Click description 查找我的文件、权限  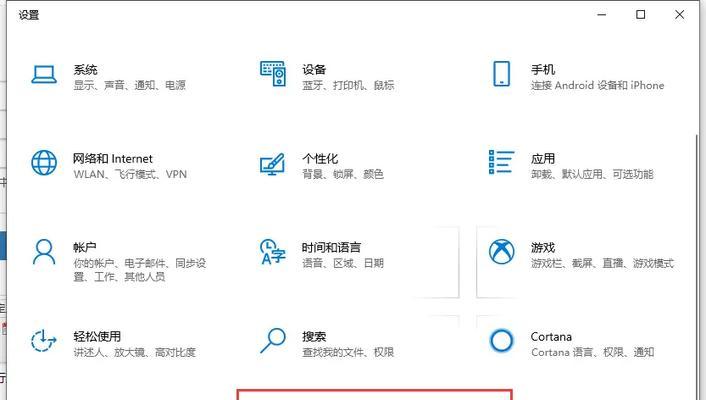pos(348,352)
